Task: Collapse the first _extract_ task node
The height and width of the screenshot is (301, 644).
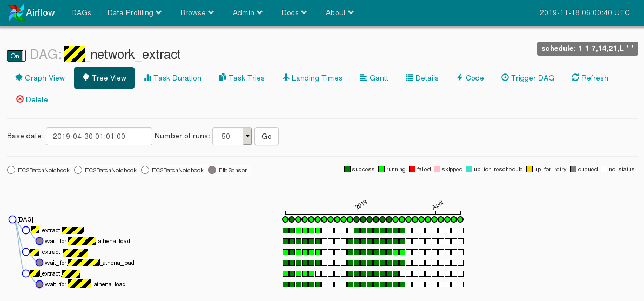Action: (x=26, y=230)
